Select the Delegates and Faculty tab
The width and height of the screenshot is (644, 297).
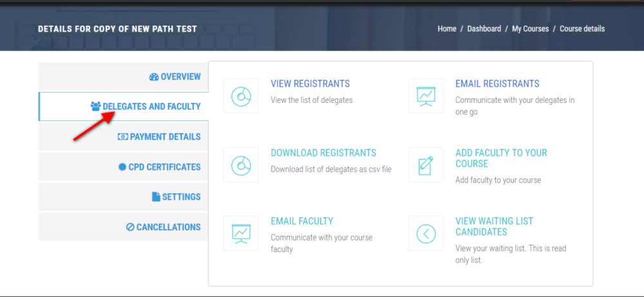tap(123, 106)
